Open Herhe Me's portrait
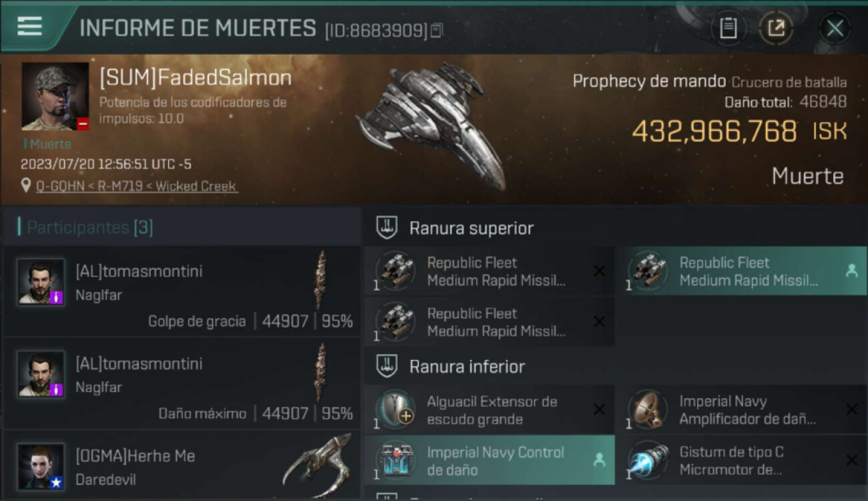 point(41,466)
